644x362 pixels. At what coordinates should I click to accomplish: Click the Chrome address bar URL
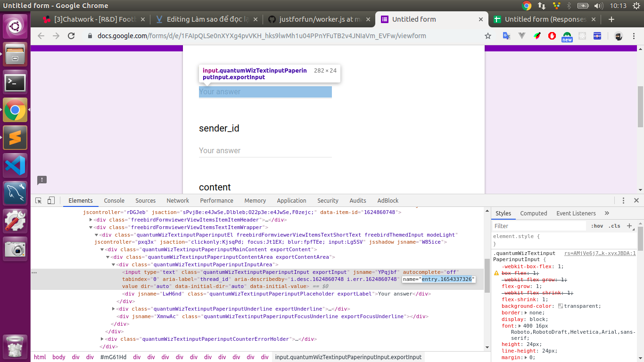(x=262, y=36)
